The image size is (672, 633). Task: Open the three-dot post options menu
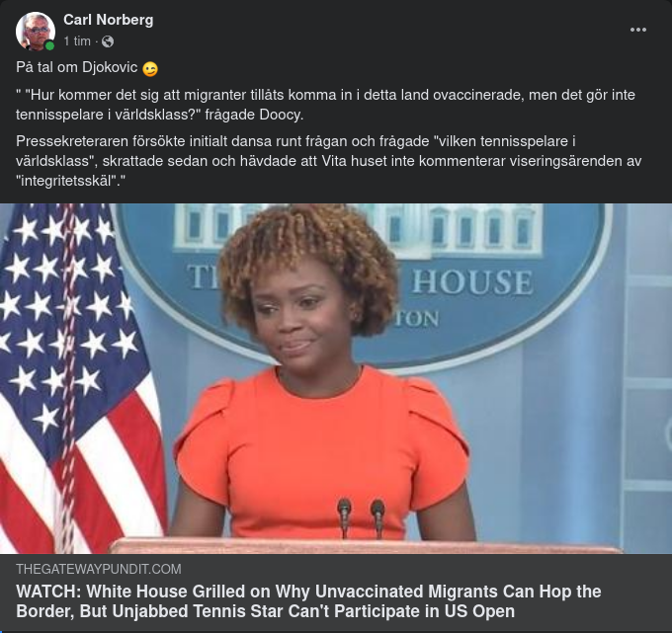(x=637, y=30)
